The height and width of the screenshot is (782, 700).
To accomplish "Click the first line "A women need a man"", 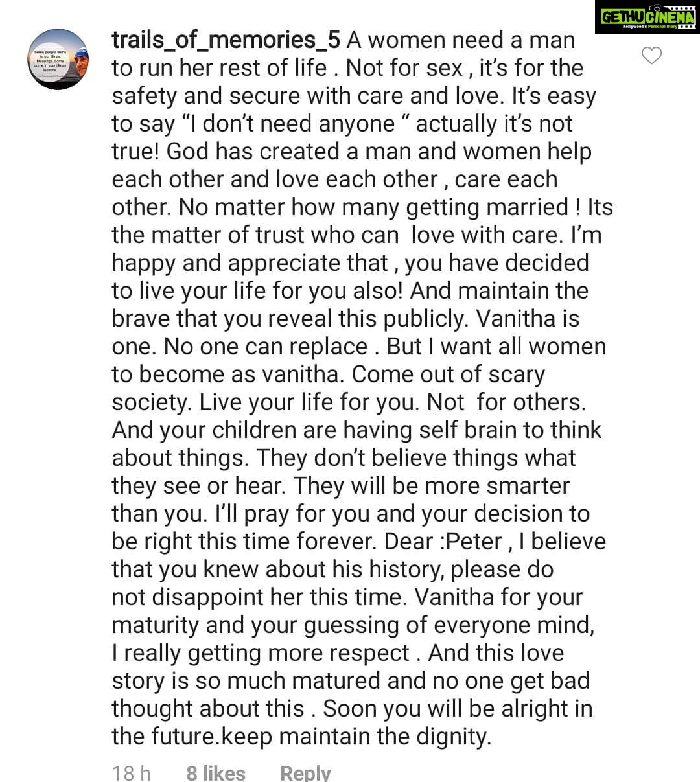I will click(461, 40).
